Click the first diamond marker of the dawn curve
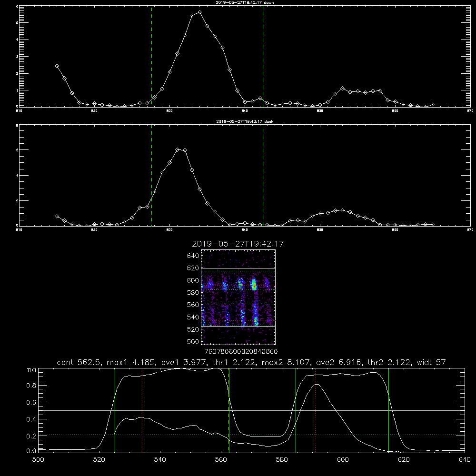The height and width of the screenshot is (476, 476). (x=57, y=66)
